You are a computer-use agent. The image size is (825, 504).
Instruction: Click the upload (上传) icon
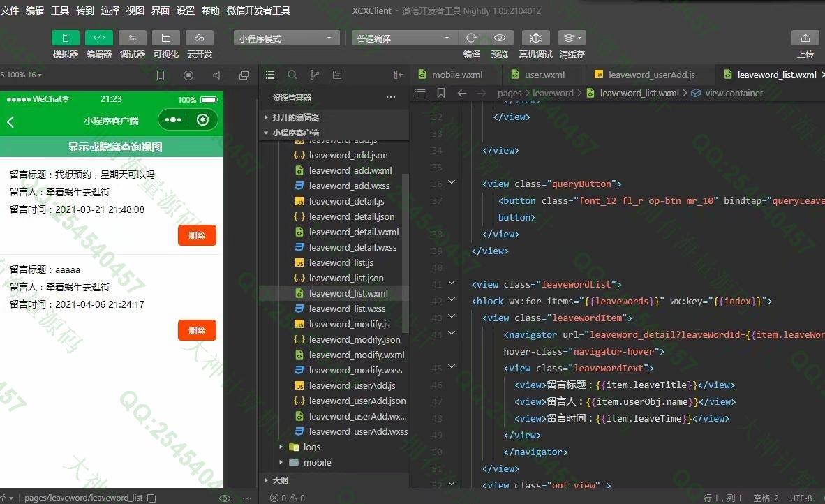point(805,38)
